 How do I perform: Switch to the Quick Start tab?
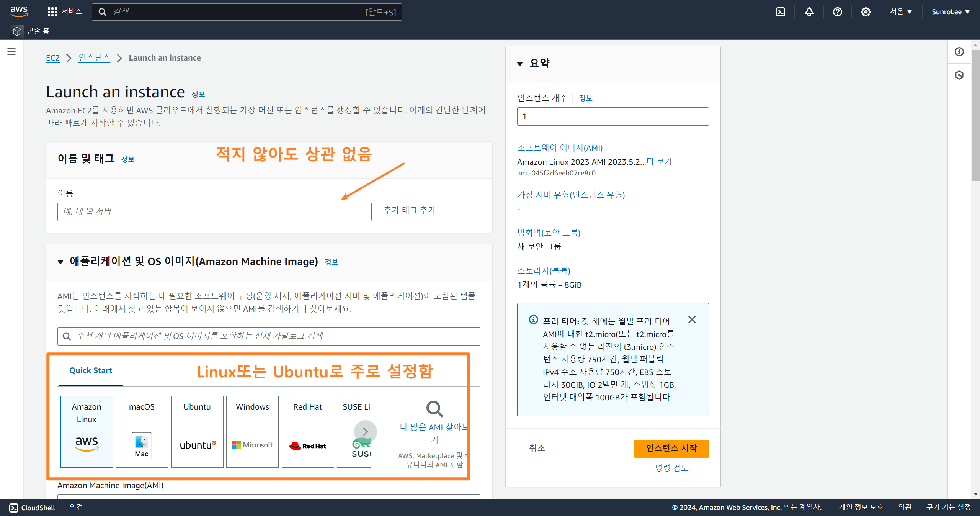point(91,370)
